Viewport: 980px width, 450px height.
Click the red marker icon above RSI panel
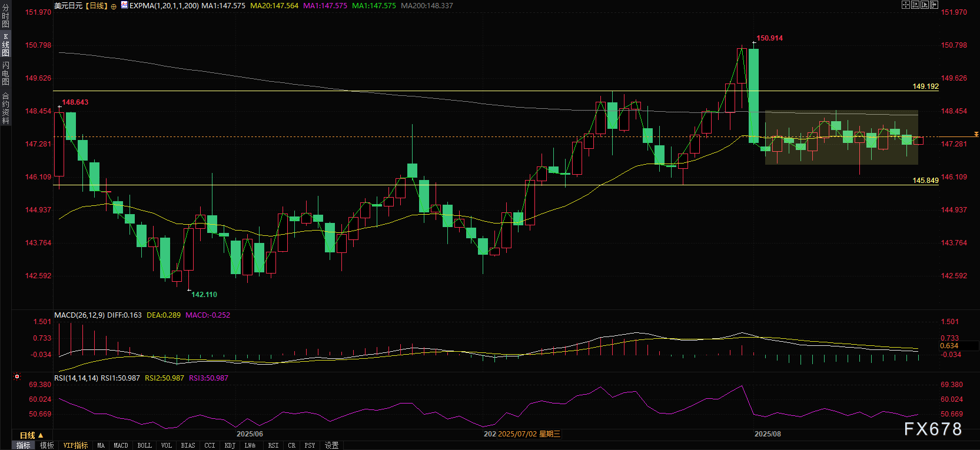(17, 376)
